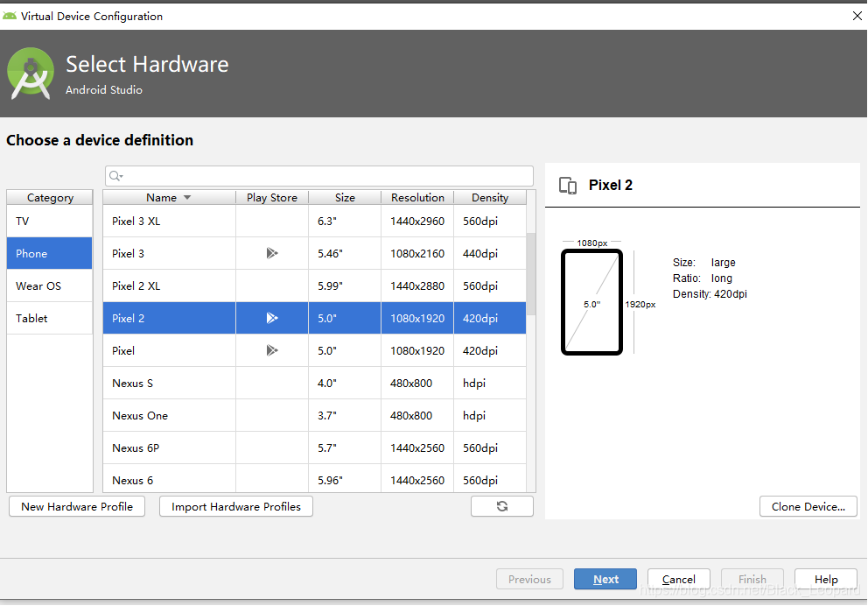
Task: Toggle Name column sort arrow
Action: [187, 198]
